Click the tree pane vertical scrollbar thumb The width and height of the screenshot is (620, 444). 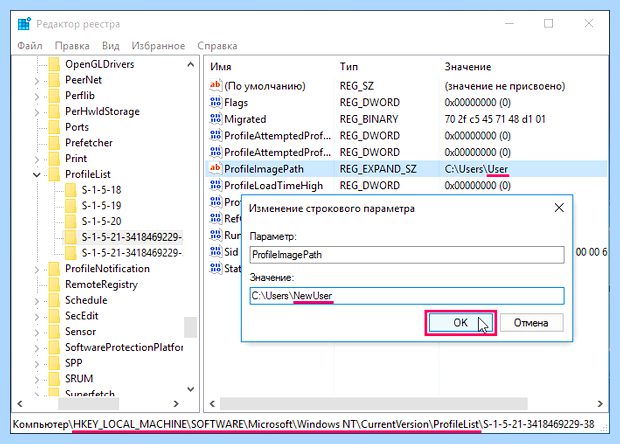pos(191,327)
